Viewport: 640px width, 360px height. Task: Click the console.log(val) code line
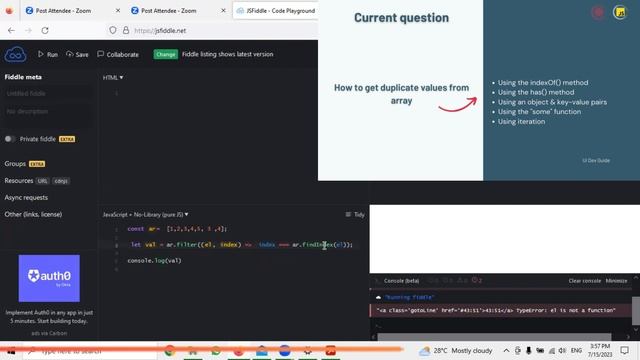pos(154,260)
